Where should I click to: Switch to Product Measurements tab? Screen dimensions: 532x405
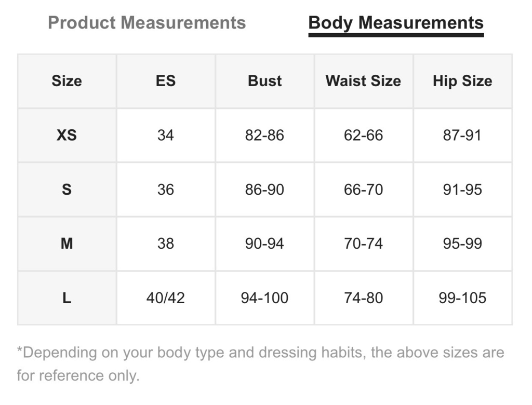[x=147, y=23]
